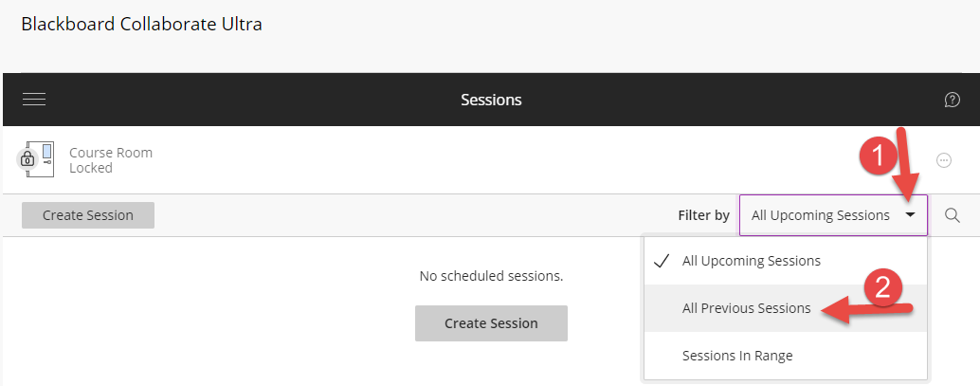The image size is (980, 386).
Task: Open the Course Room entry
Action: click(x=110, y=152)
